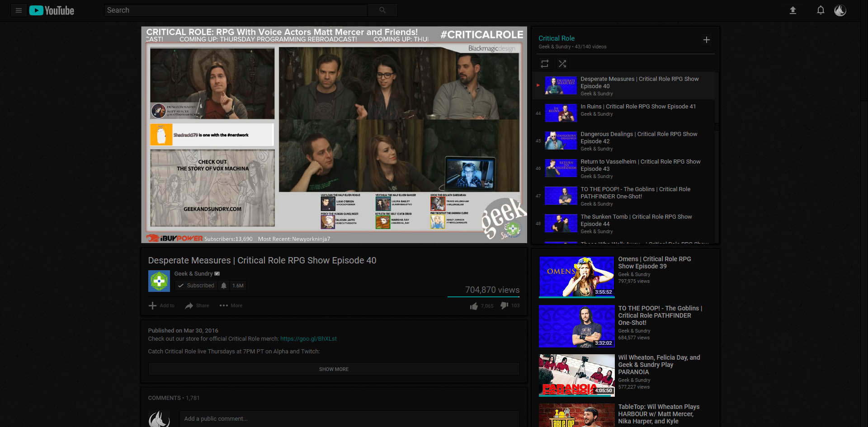Screen dimensions: 868x427
Task: Open TO THE POOP! PATHFINDER One-Shot suggested title
Action: [660, 315]
